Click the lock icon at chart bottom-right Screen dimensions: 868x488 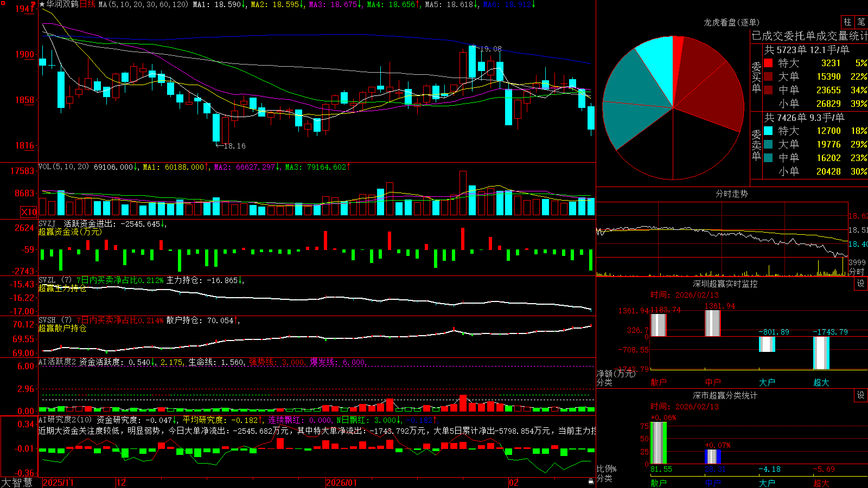[591, 481]
